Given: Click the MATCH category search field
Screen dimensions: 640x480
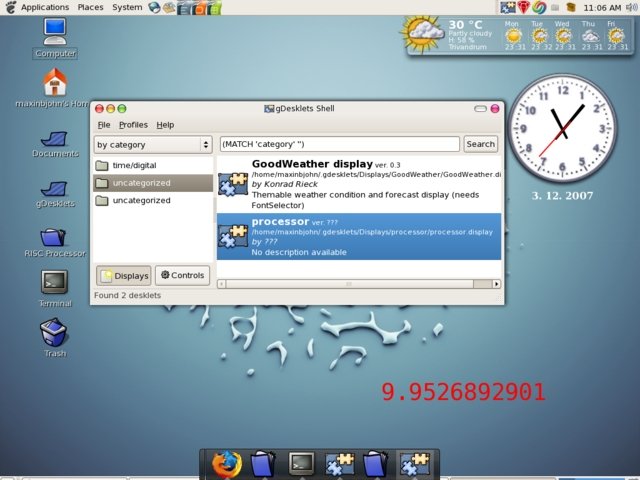Looking at the screenshot, I should [338, 144].
